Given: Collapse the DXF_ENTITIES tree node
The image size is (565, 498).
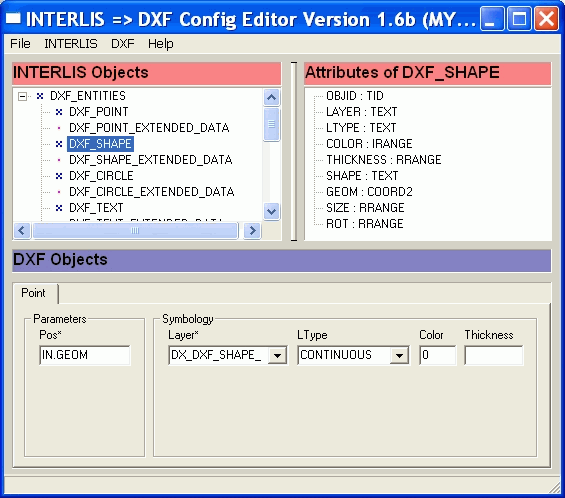Looking at the screenshot, I should click(x=22, y=96).
